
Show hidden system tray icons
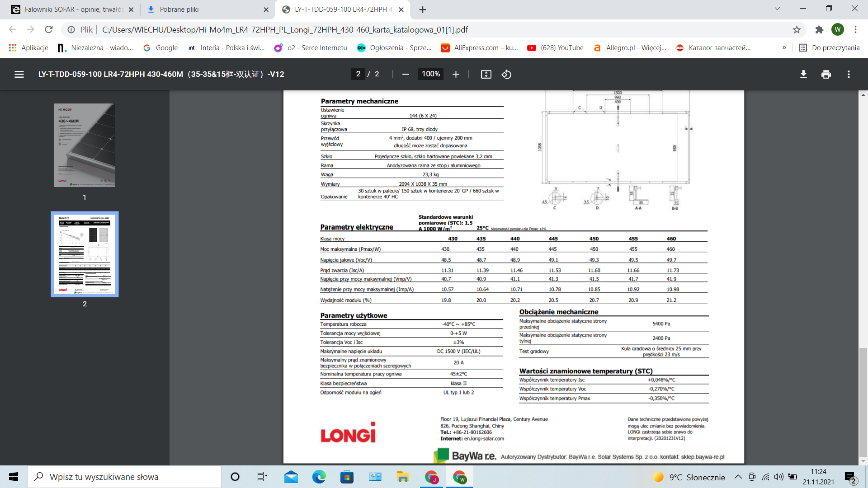[738, 477]
